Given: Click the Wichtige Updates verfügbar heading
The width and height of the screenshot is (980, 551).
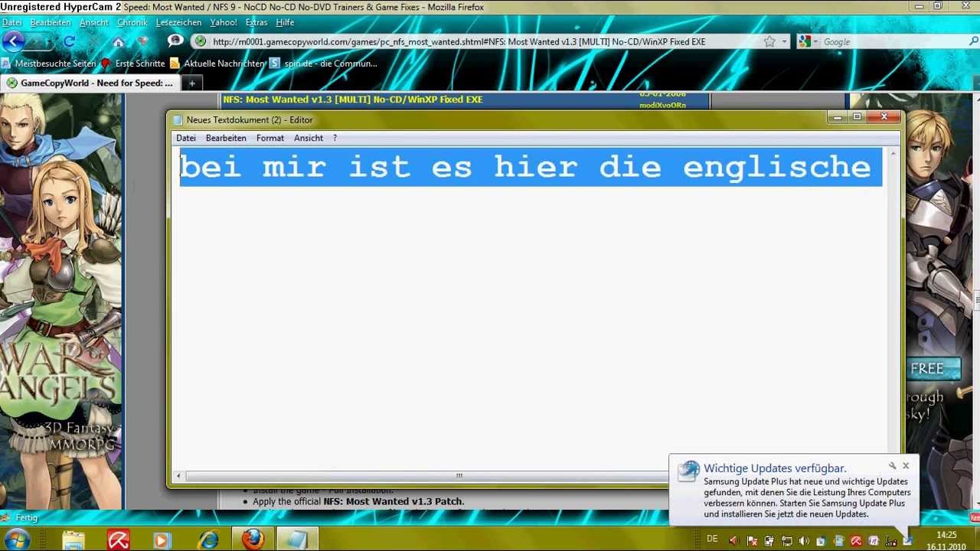Looking at the screenshot, I should coord(775,468).
